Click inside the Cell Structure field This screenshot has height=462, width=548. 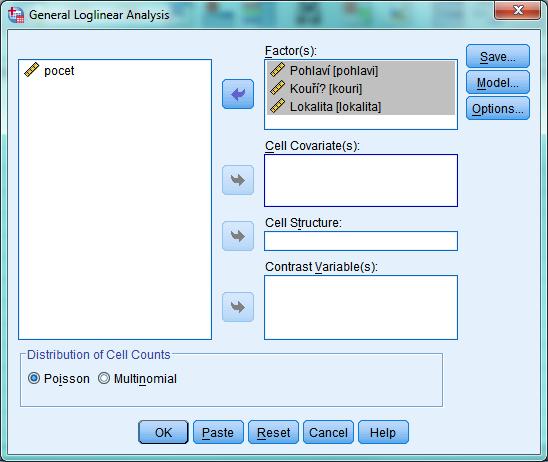coord(361,241)
